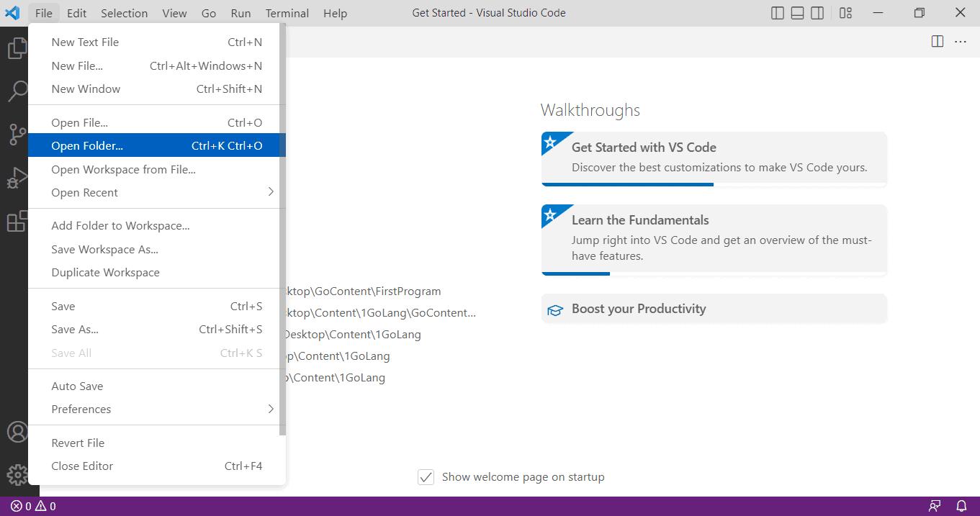980x516 pixels.
Task: Open the Extensions marketplace icon
Action: pos(17,222)
